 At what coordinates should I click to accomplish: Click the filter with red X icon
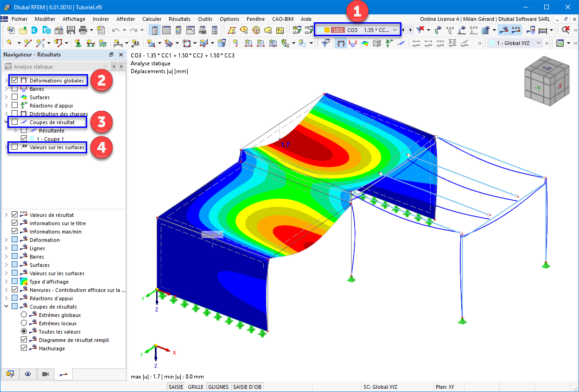[420, 30]
